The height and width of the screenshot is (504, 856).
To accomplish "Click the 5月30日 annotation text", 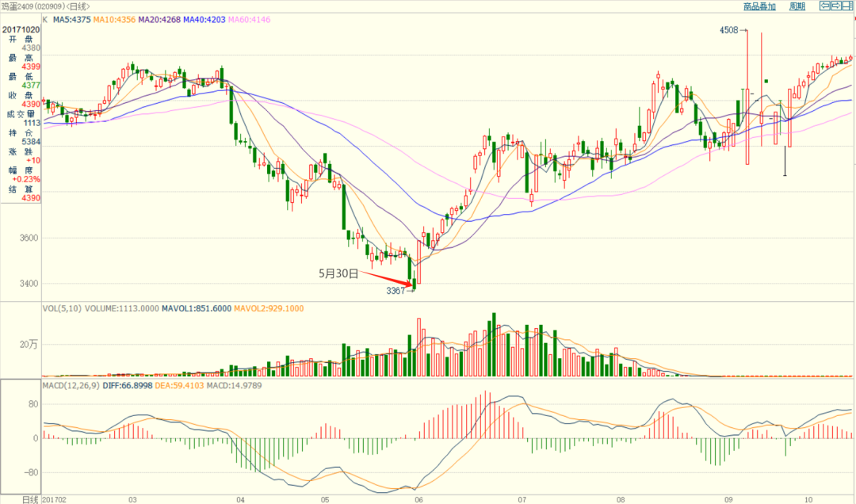I will pos(338,274).
